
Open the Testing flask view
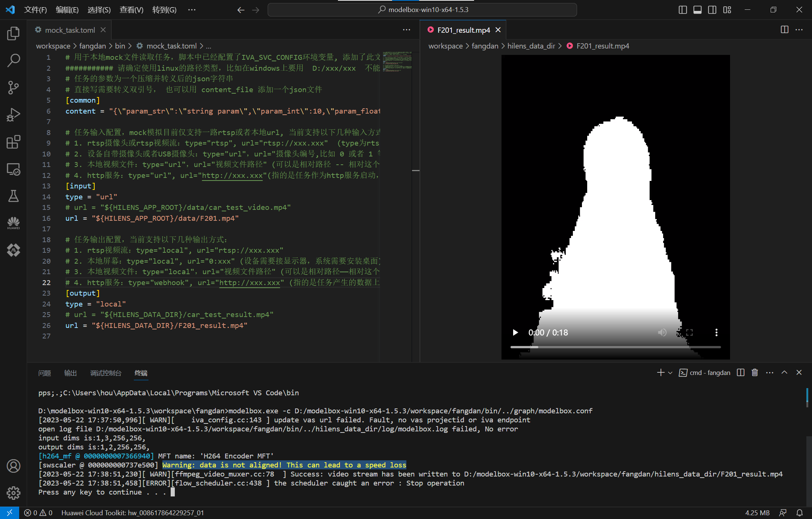14,196
